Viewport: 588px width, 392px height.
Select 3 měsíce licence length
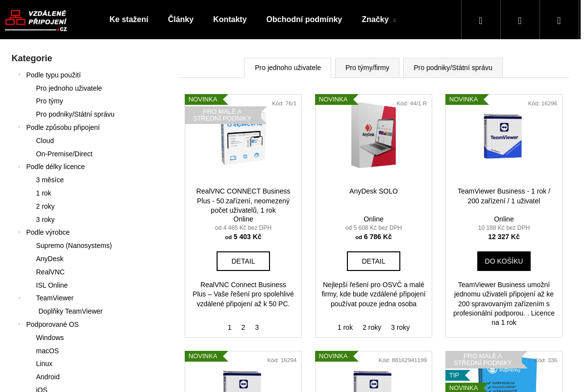50,180
